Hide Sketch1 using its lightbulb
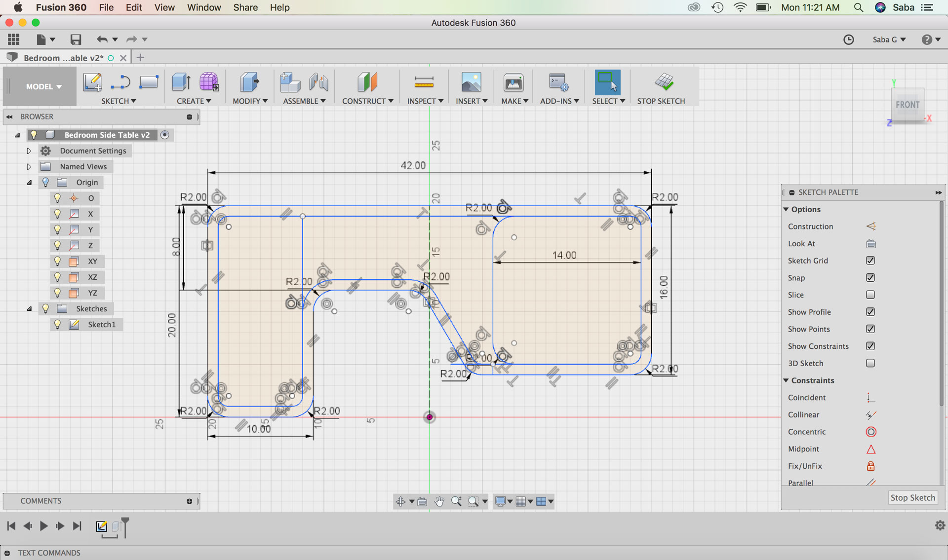 click(x=57, y=324)
